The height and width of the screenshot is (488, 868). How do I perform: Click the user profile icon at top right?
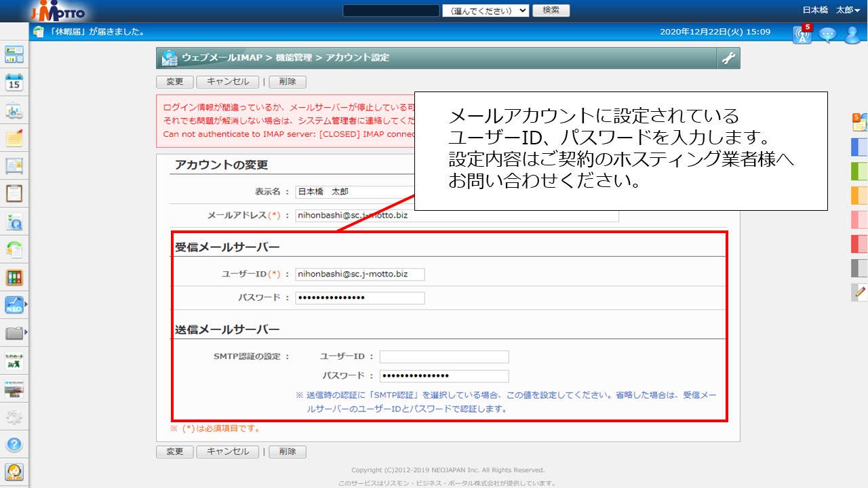click(852, 34)
